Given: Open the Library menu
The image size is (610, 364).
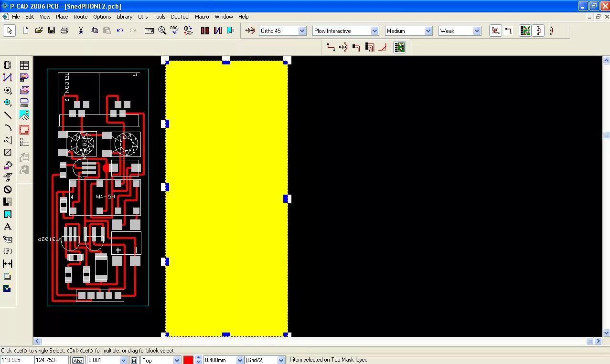Looking at the screenshot, I should tap(124, 17).
